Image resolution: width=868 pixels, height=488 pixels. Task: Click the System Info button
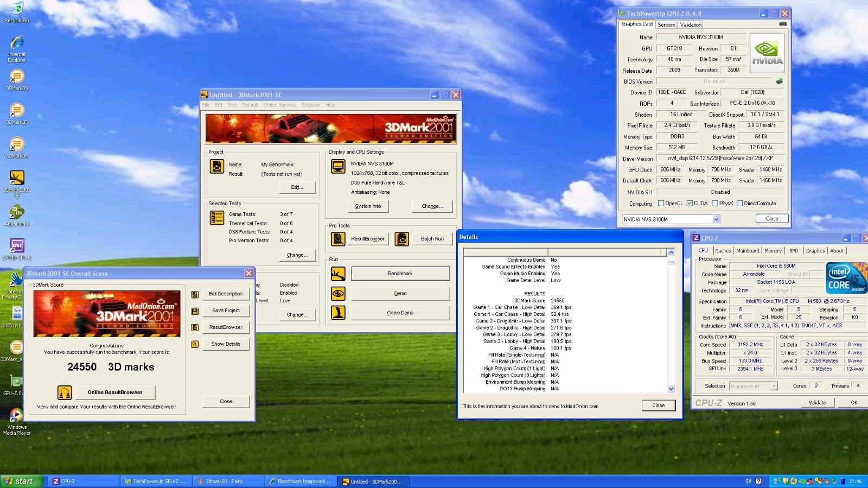pos(368,206)
